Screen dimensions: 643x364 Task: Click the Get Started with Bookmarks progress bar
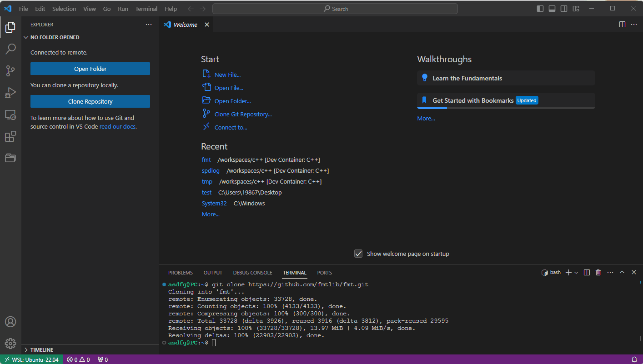(432, 108)
